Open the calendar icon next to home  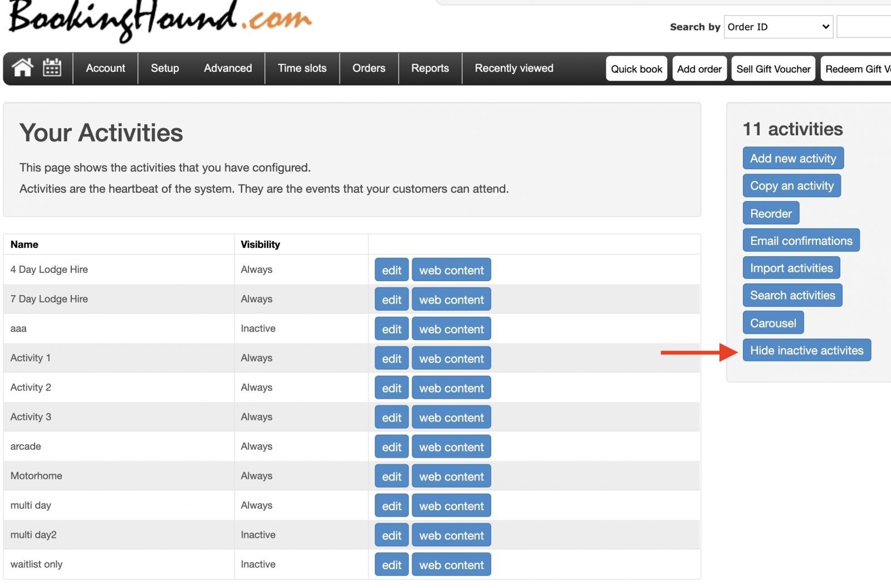pyautogui.click(x=52, y=68)
